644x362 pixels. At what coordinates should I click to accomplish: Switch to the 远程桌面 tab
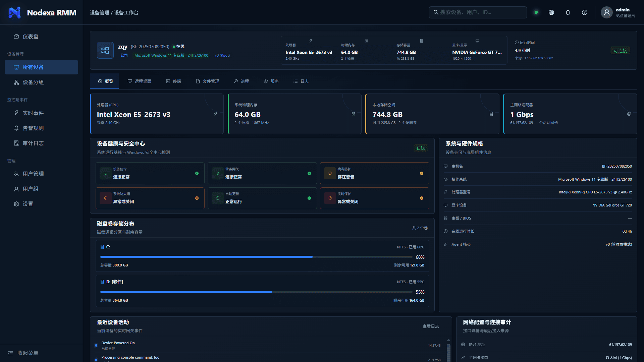click(x=139, y=81)
